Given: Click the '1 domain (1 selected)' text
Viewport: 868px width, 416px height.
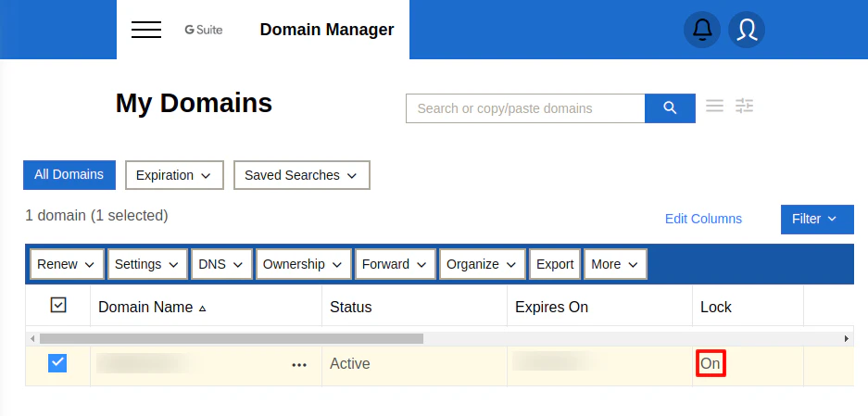Looking at the screenshot, I should coord(96,215).
